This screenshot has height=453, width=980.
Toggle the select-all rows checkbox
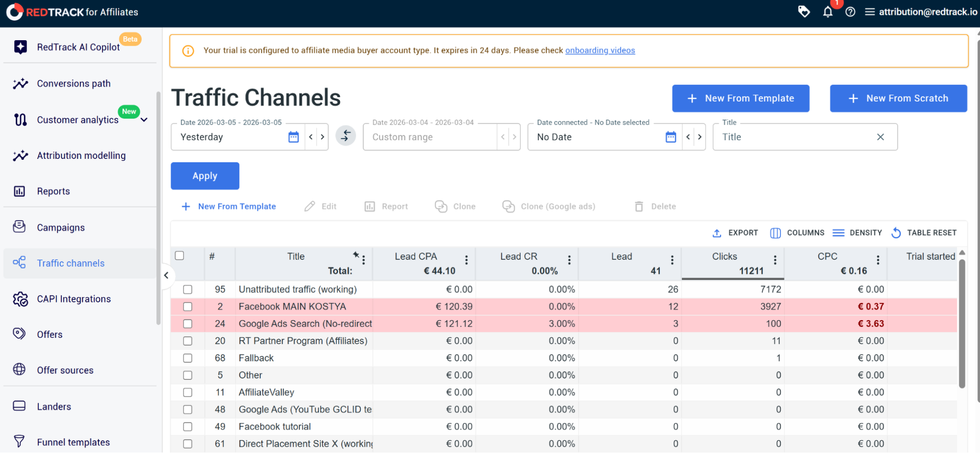[179, 255]
